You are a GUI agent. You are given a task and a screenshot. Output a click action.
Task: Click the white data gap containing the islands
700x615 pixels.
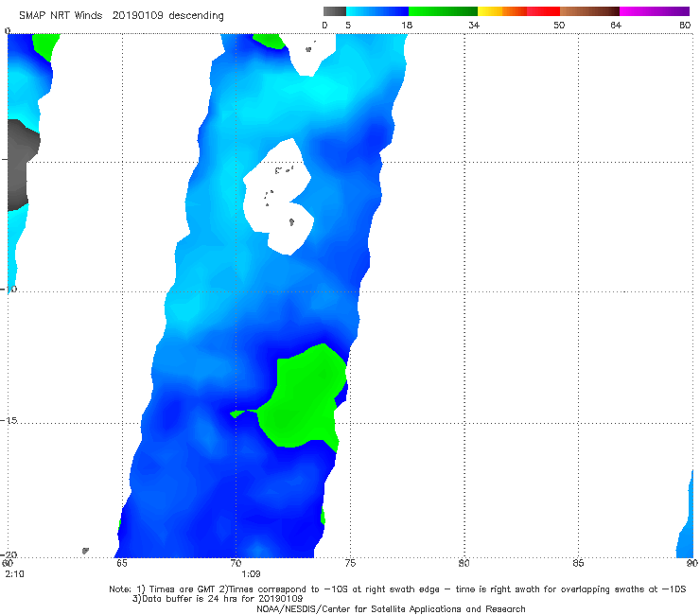[x=278, y=197]
